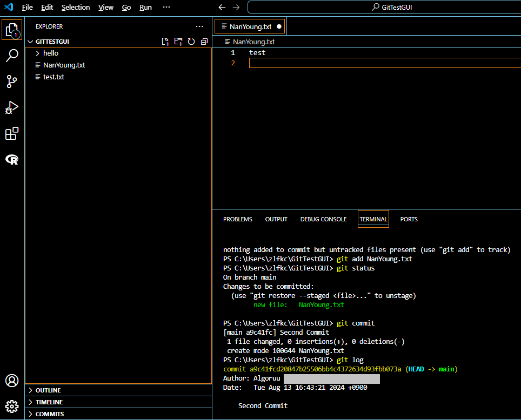Switch to the OUTPUT panel tab
Viewport: 521px width, 420px height.
[x=276, y=219]
